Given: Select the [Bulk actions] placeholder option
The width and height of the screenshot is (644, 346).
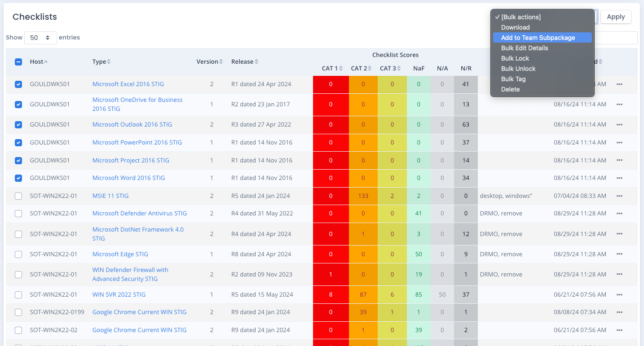Looking at the screenshot, I should click(542, 17).
